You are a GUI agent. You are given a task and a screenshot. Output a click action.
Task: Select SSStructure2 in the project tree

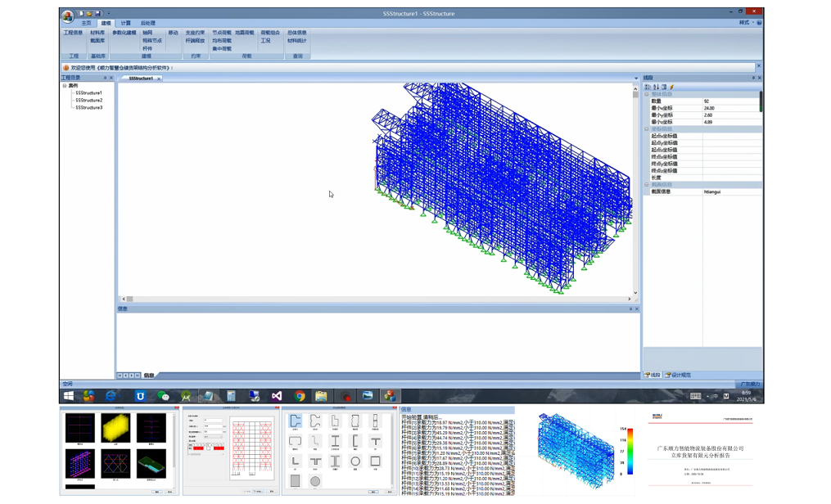[x=88, y=101]
